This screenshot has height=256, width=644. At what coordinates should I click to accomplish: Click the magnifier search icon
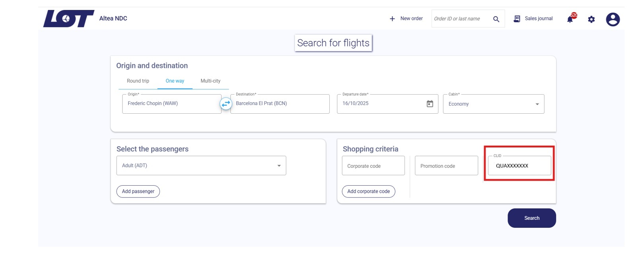click(496, 19)
